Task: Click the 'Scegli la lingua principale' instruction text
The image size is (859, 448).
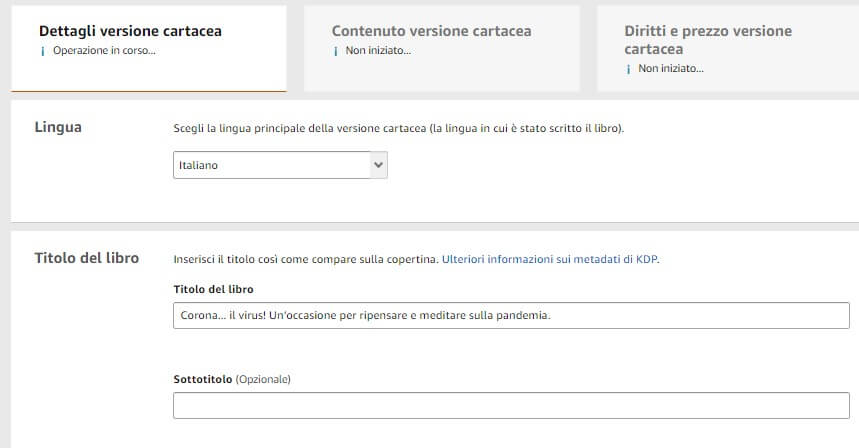Action: pyautogui.click(x=398, y=129)
